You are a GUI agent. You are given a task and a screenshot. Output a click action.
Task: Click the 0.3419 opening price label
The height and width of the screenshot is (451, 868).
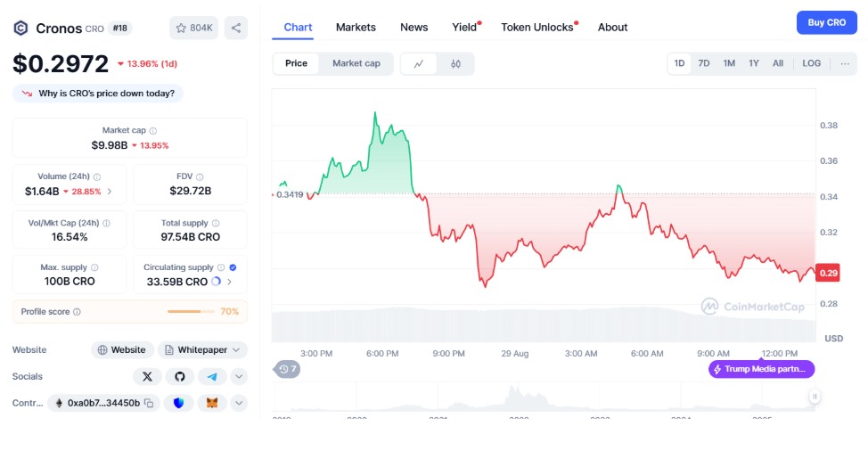click(290, 194)
